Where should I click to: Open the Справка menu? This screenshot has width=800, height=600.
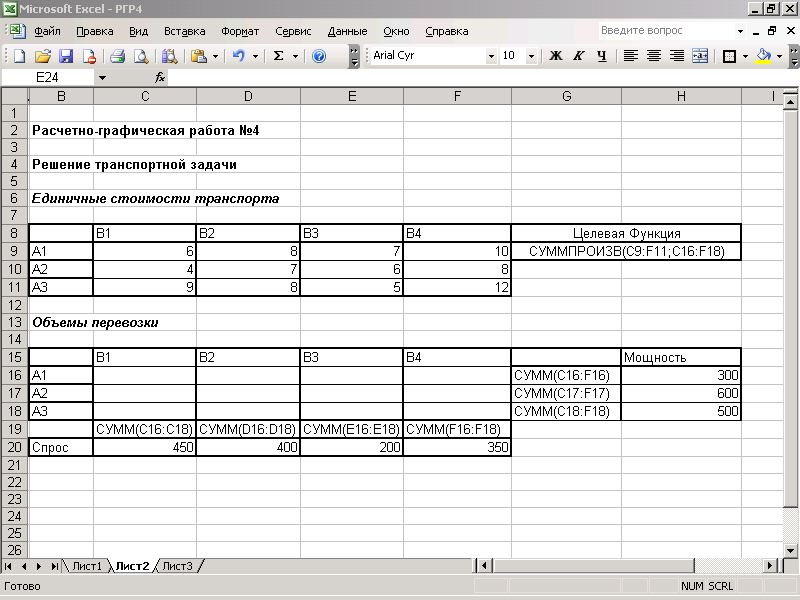(x=446, y=31)
